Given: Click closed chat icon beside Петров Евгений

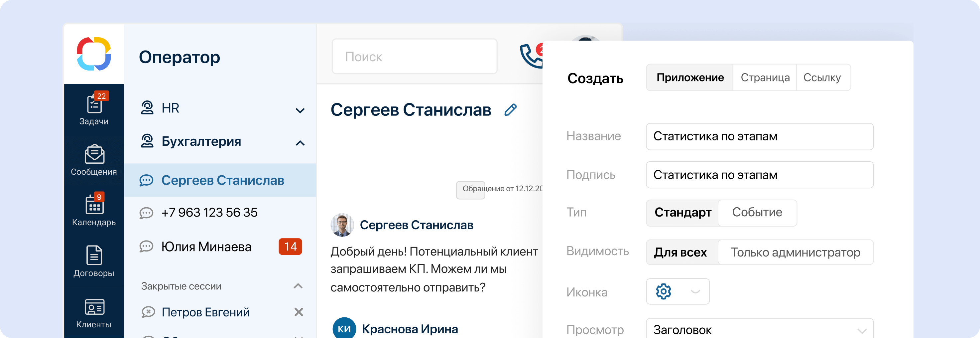Looking at the screenshot, I should [148, 312].
